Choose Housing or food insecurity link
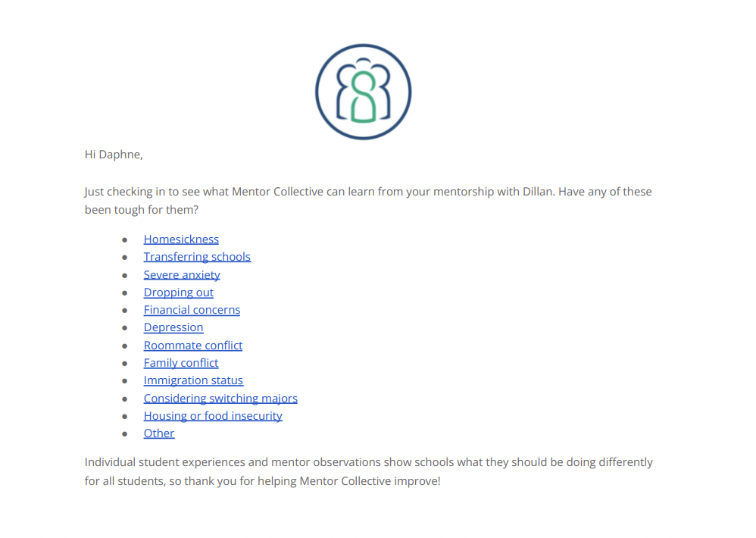The width and height of the screenshot is (756, 538). (x=213, y=416)
